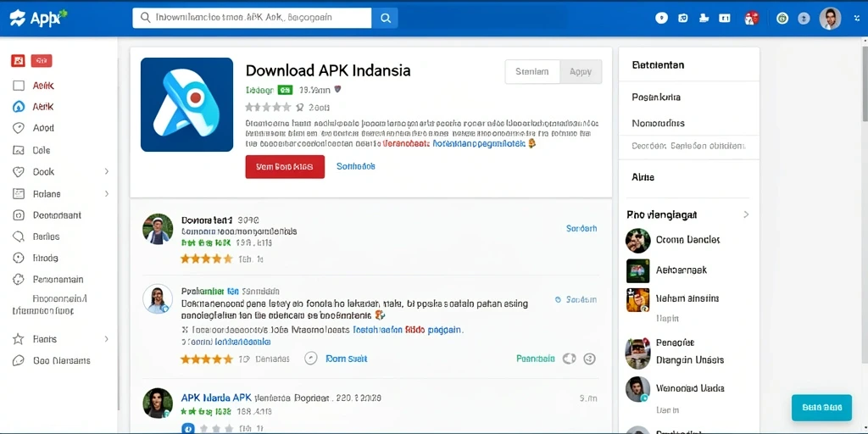Expand the Pno vlengiagat section chevron

(746, 214)
